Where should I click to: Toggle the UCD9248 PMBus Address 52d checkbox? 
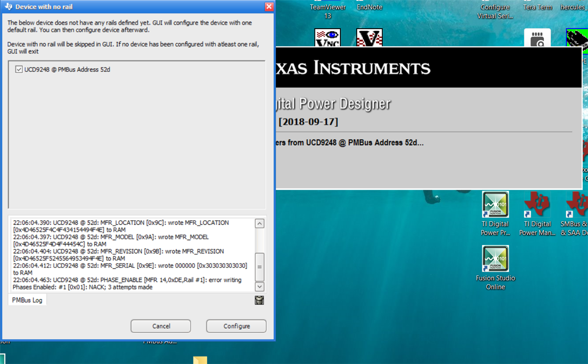[x=19, y=69]
